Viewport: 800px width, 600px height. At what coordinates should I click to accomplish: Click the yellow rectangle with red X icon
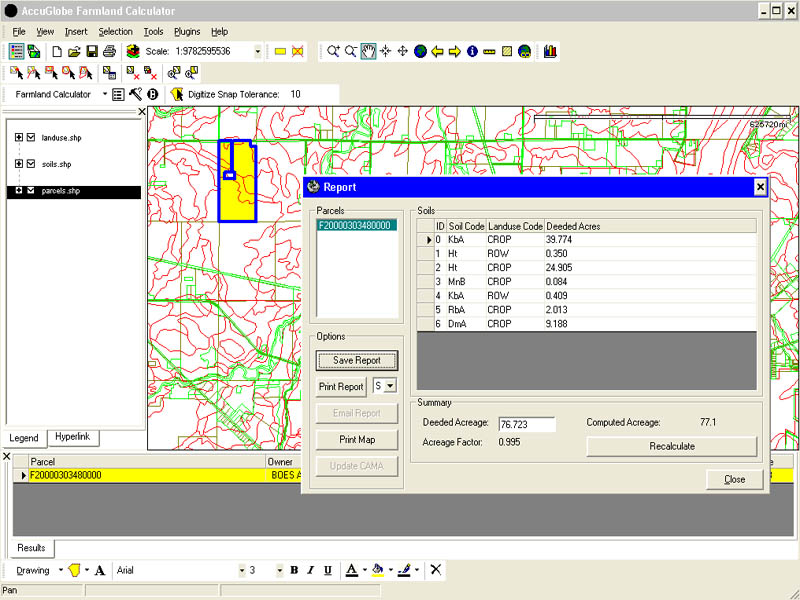(x=297, y=51)
